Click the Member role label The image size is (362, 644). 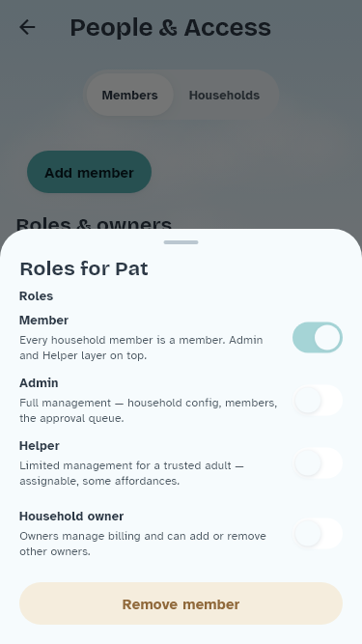tap(43, 320)
